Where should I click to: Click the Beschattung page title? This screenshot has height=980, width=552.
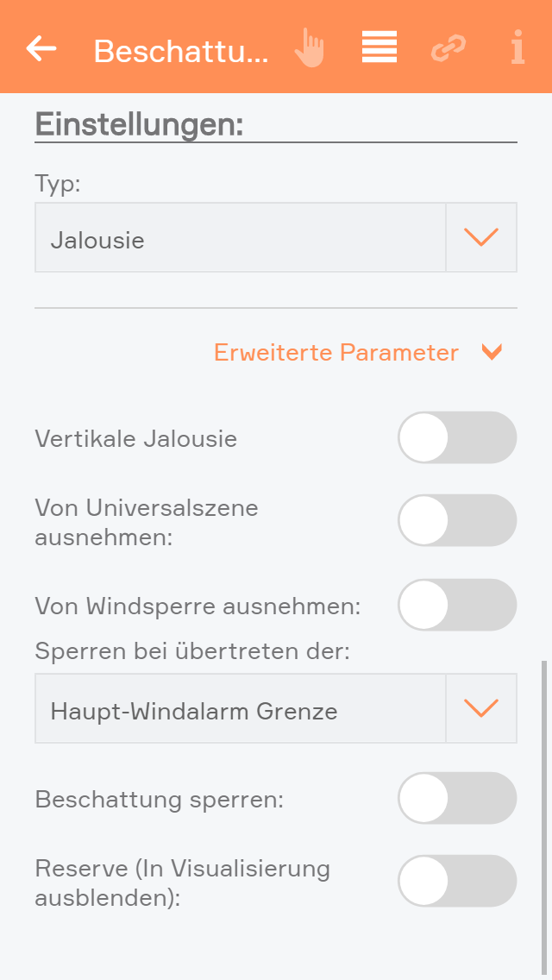[181, 51]
